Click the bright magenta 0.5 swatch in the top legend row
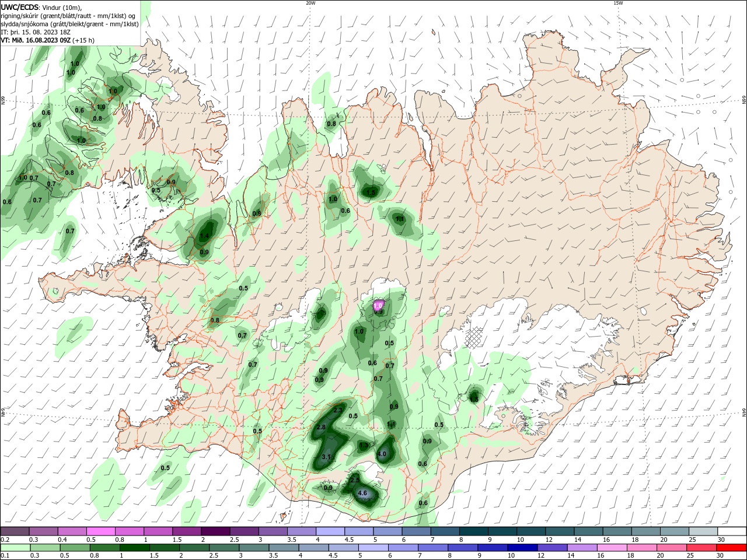The width and height of the screenshot is (747, 560). pyautogui.click(x=100, y=531)
